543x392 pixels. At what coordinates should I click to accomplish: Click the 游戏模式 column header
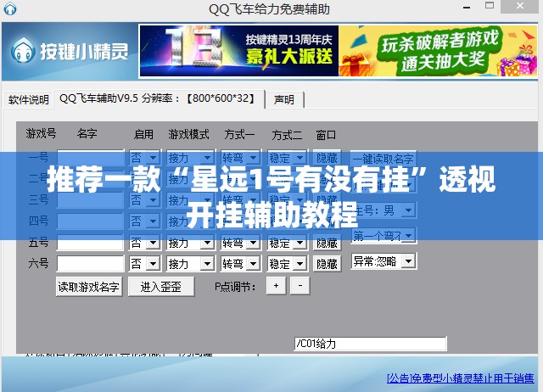coord(188,134)
